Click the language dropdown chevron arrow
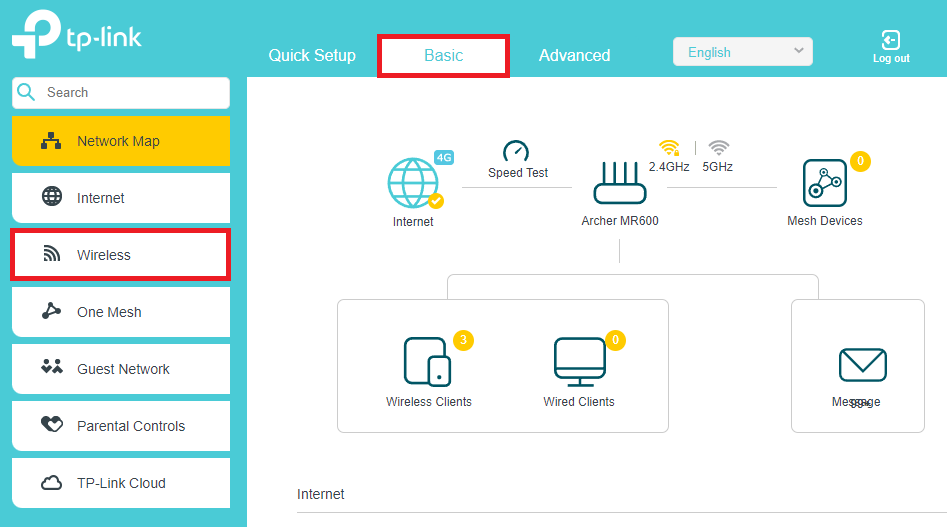This screenshot has height=527, width=947. (798, 51)
